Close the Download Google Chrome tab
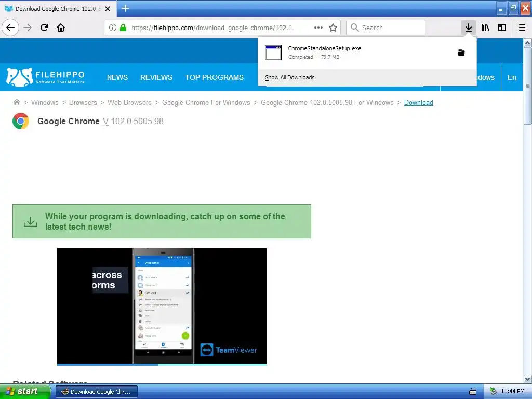Viewport: 532px width, 399px height. pyautogui.click(x=107, y=9)
